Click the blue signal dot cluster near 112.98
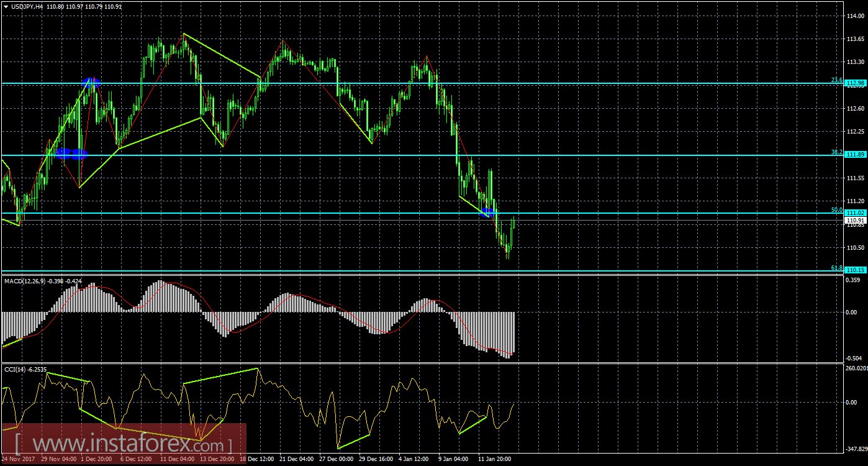The image size is (868, 466). click(91, 81)
